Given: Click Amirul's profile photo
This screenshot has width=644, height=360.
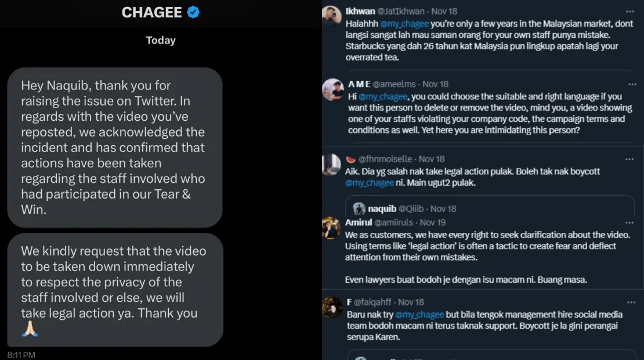Looking at the screenshot, I should tap(331, 228).
